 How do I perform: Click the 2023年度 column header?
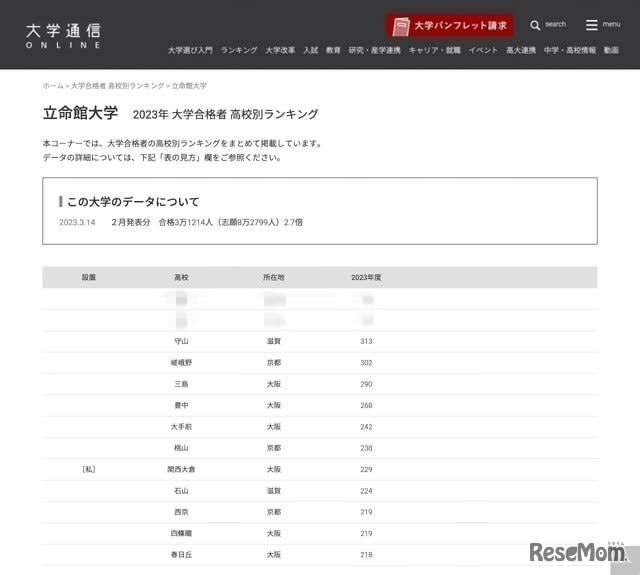(x=366, y=278)
